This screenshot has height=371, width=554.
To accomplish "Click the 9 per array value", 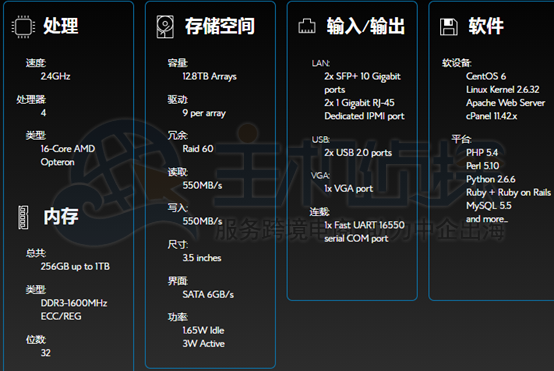I will pos(204,113).
